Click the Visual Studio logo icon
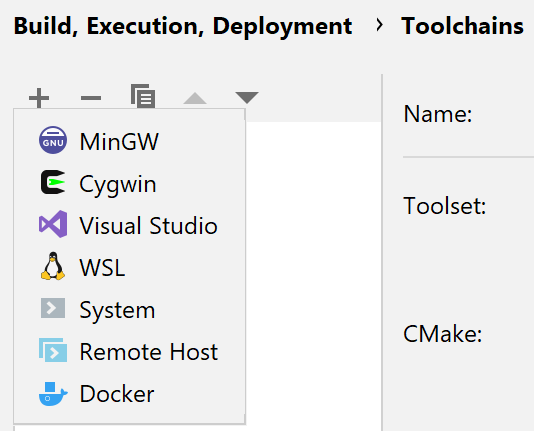This screenshot has height=431, width=534. pyautogui.click(x=53, y=224)
